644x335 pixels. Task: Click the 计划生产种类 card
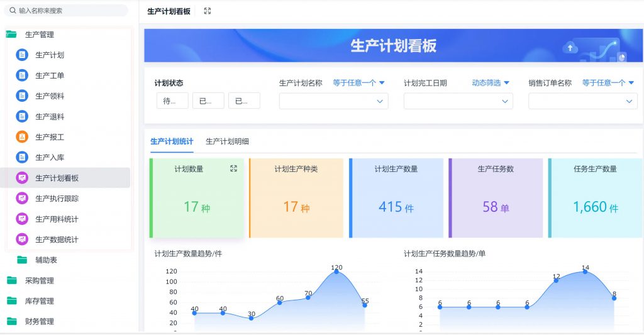click(296, 198)
